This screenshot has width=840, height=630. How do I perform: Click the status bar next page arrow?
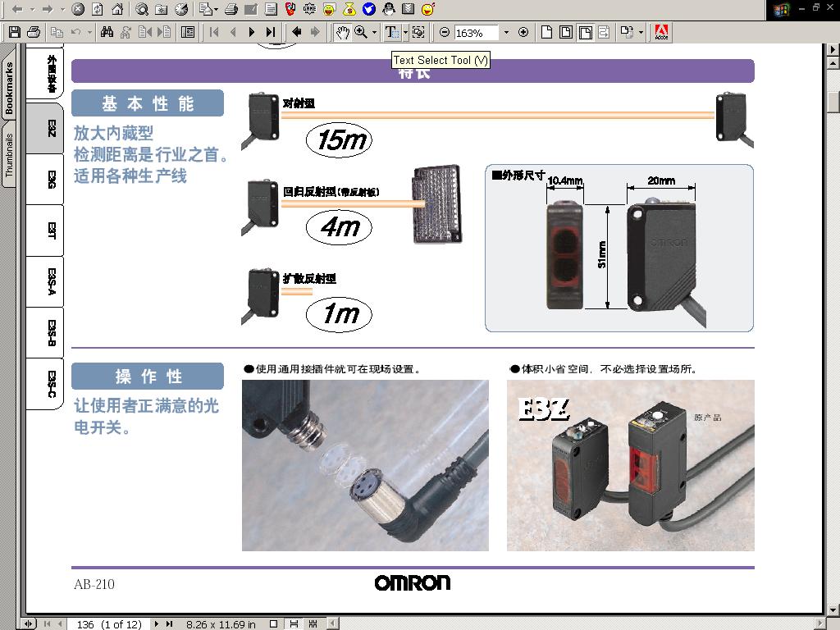click(x=157, y=623)
